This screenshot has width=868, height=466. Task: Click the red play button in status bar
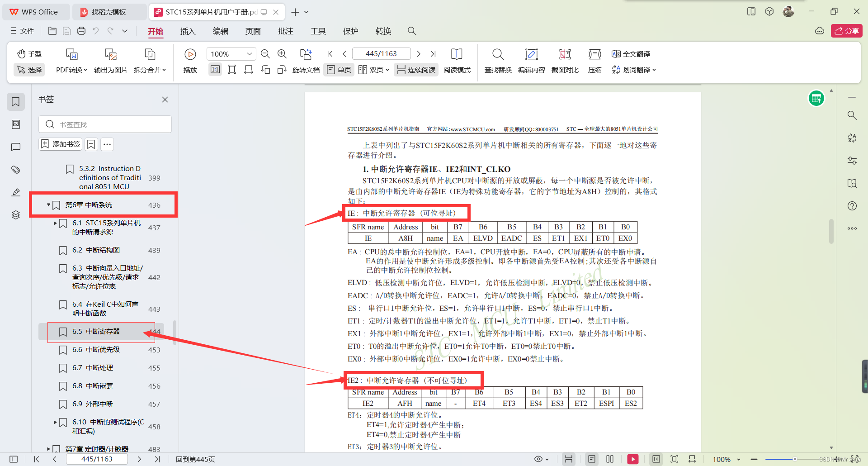(x=633, y=459)
